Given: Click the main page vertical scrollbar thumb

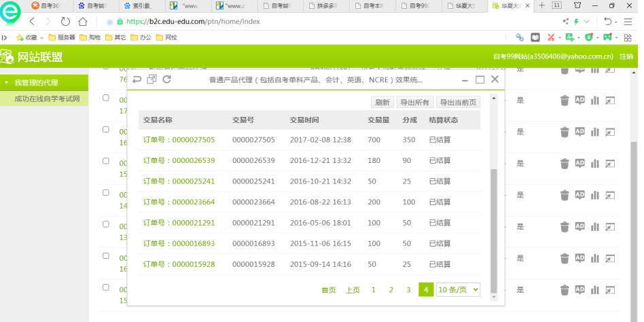Looking at the screenshot, I should 634,230.
